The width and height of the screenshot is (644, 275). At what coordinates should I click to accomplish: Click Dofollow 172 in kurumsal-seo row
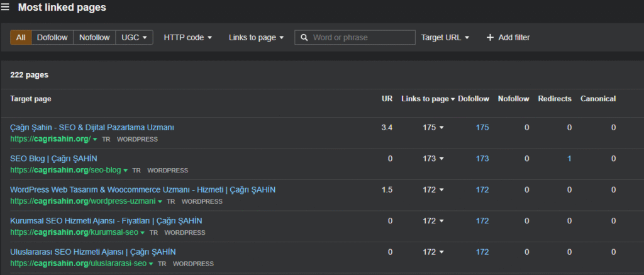coord(482,221)
